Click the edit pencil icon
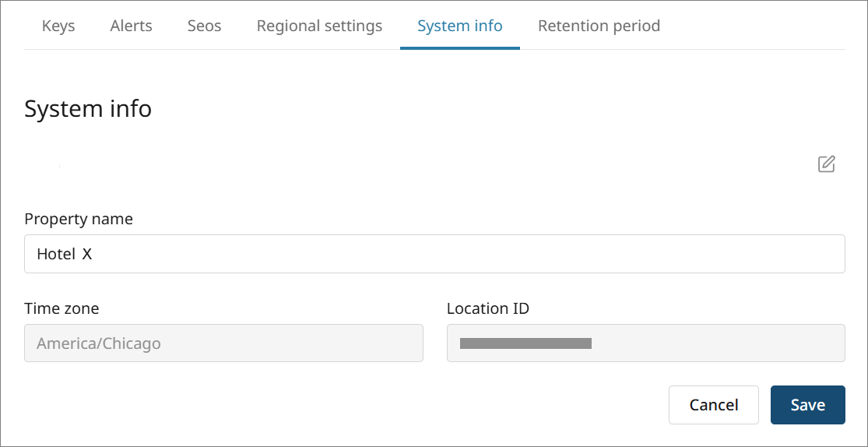 826,164
